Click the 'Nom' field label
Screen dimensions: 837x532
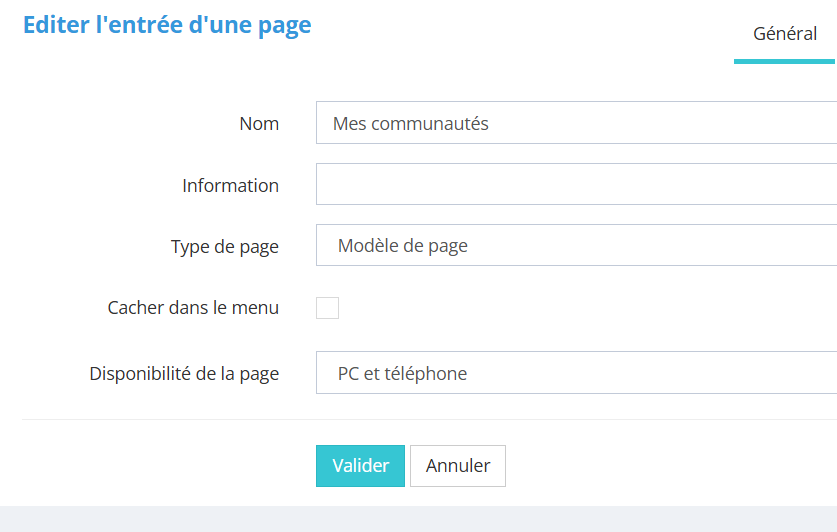(x=259, y=124)
